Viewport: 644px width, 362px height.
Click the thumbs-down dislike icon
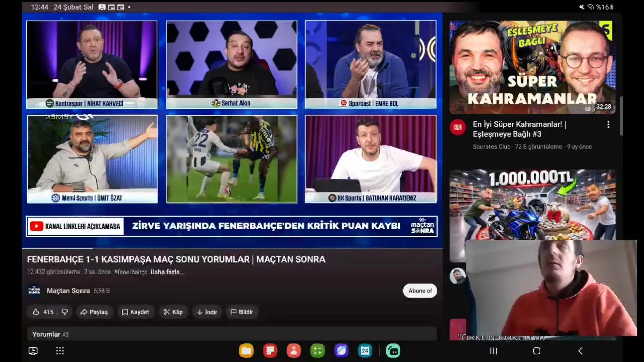tap(65, 312)
